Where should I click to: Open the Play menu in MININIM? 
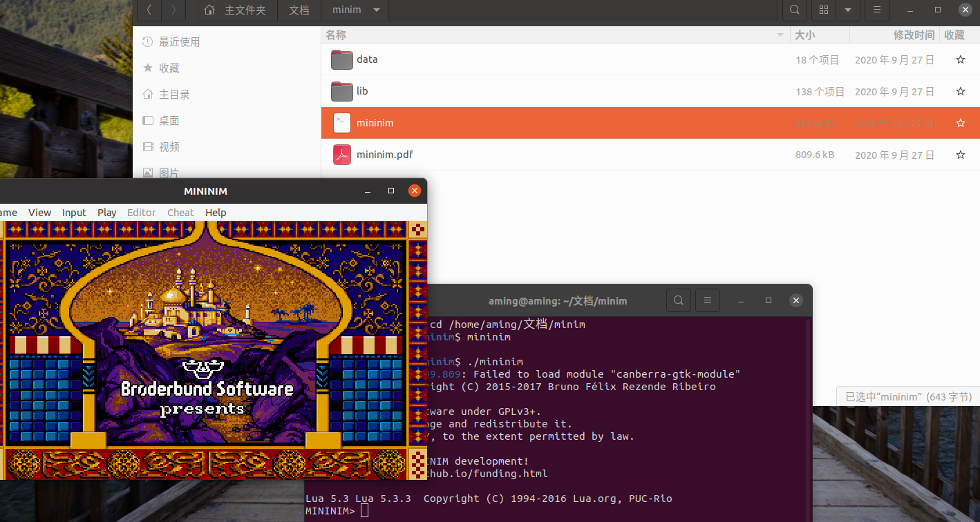coord(107,213)
